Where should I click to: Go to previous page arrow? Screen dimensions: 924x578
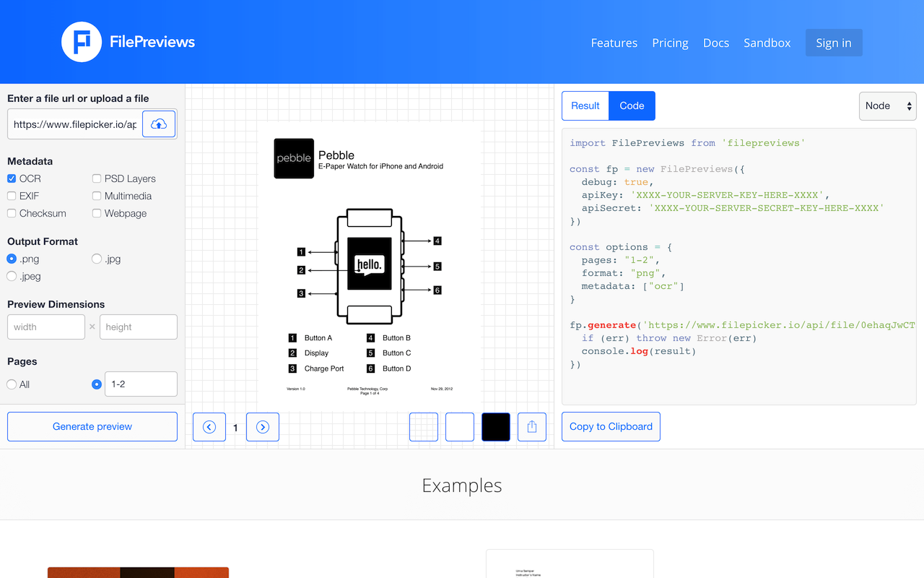click(x=209, y=427)
